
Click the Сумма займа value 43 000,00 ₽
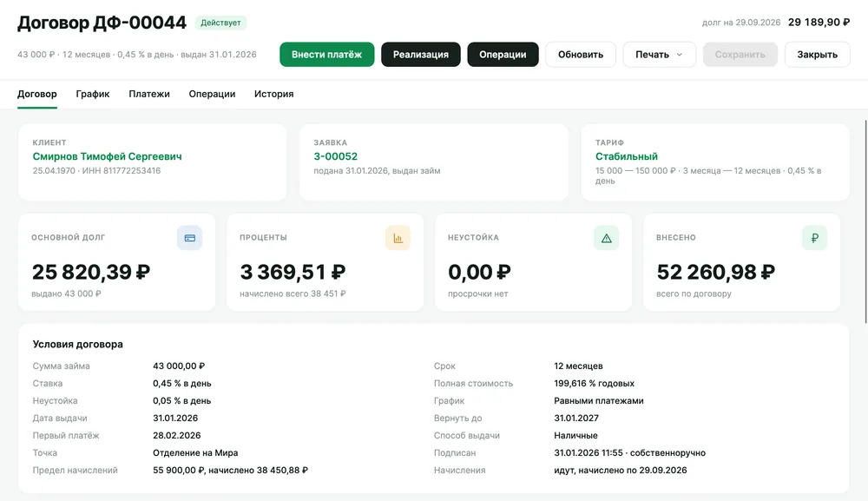[x=179, y=366]
